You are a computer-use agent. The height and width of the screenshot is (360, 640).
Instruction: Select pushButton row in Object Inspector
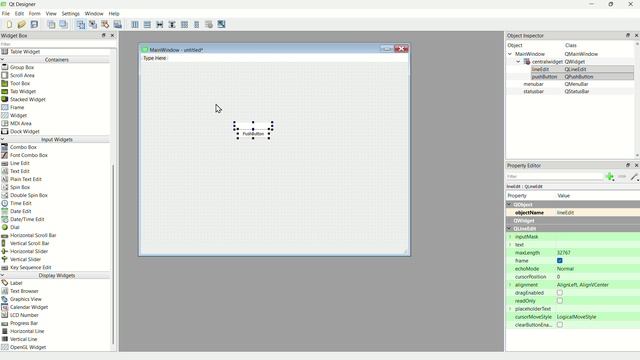(x=582, y=77)
